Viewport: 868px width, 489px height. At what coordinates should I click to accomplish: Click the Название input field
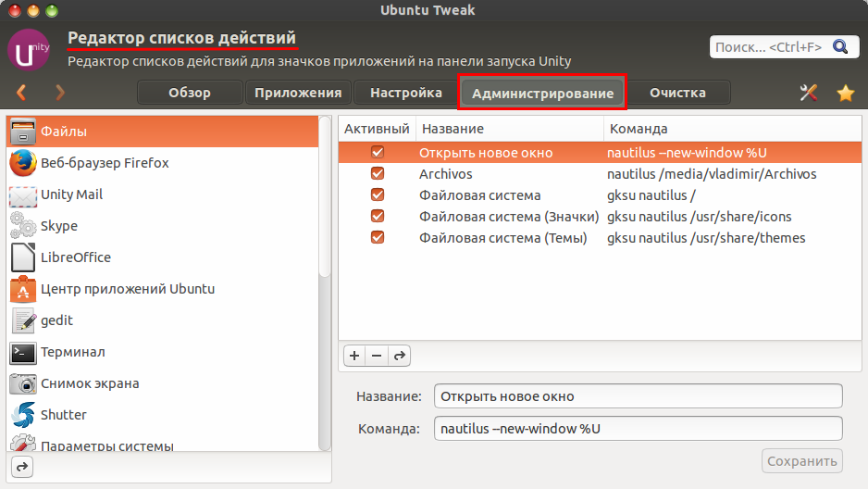click(639, 396)
